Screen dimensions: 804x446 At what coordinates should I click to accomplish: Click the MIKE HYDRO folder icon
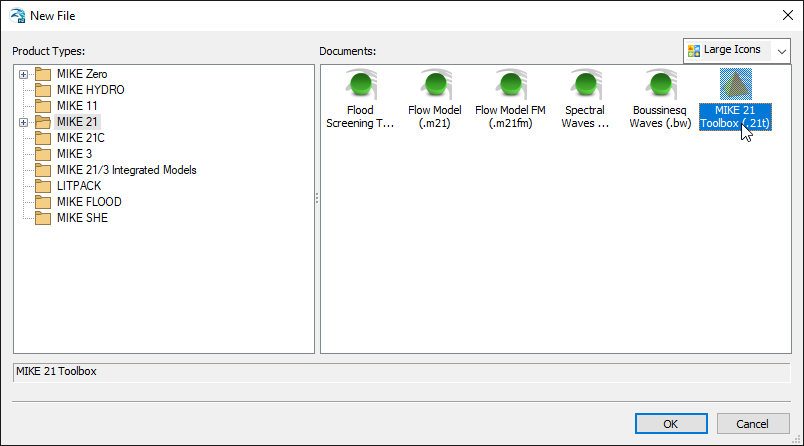click(x=42, y=90)
